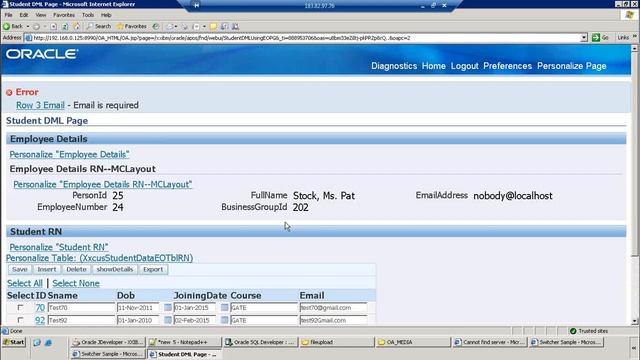Click the Email field with test92Gmail.com
The image size is (640, 360).
(333, 320)
